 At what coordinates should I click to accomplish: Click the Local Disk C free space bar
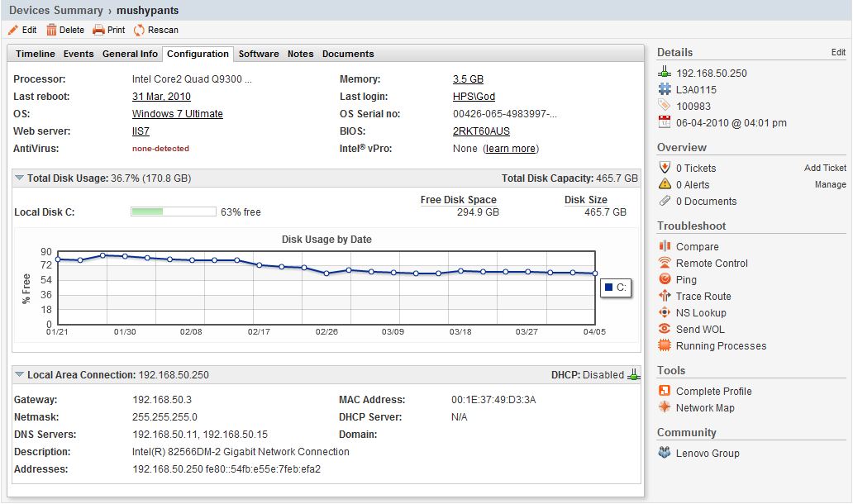click(174, 212)
